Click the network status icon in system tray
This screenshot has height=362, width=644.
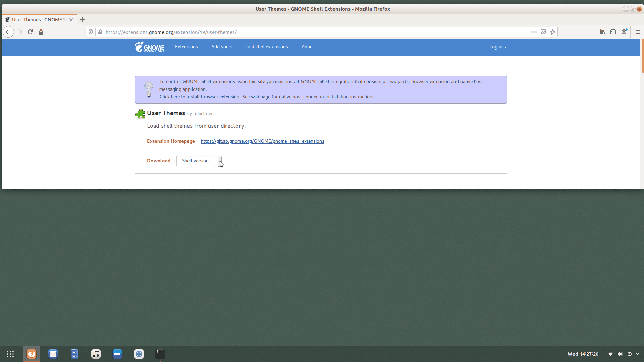coord(610,354)
